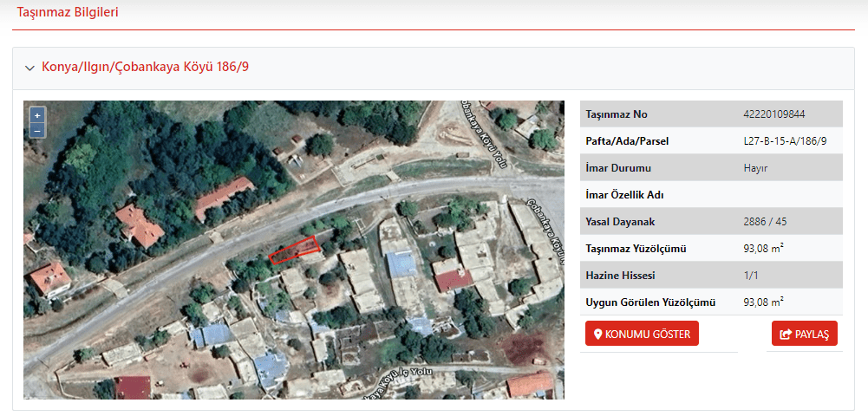Select the Taşınmaz Bilgileri section tab
The image size is (868, 416).
click(x=68, y=13)
